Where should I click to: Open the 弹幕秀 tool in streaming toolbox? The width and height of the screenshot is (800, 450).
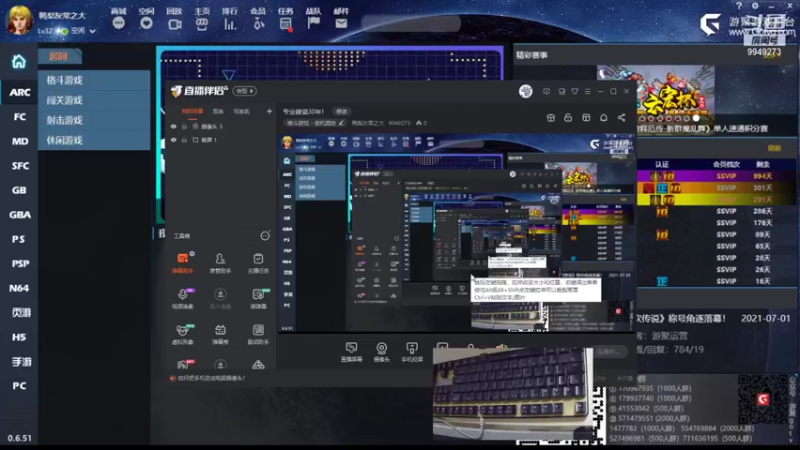tap(220, 334)
